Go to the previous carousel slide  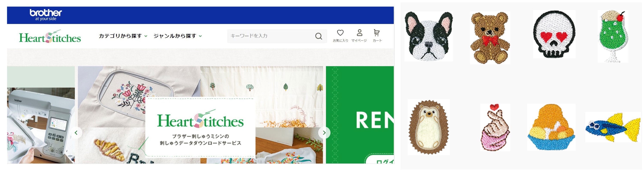[x=76, y=133]
